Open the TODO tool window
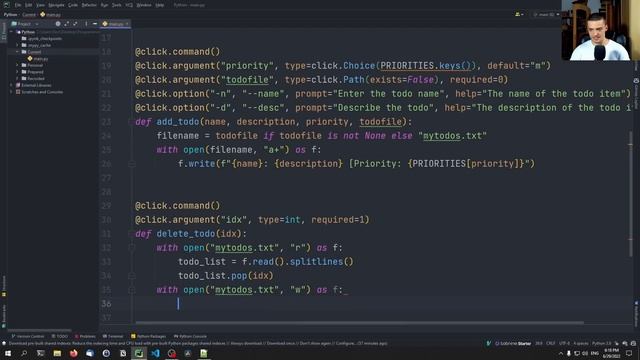The height and width of the screenshot is (360, 640). [x=60, y=336]
